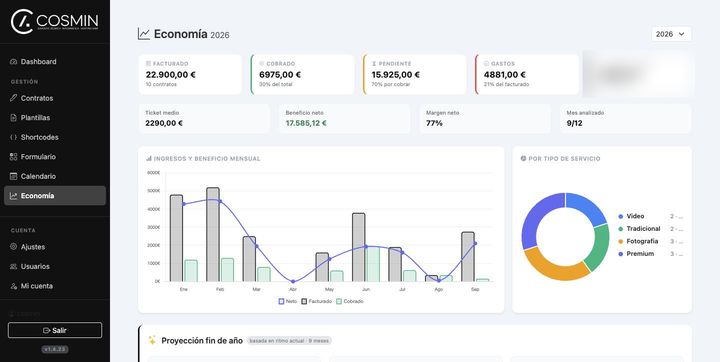Click the Plantillas document icon
Image resolution: width=720 pixels, height=362 pixels.
tap(13, 118)
